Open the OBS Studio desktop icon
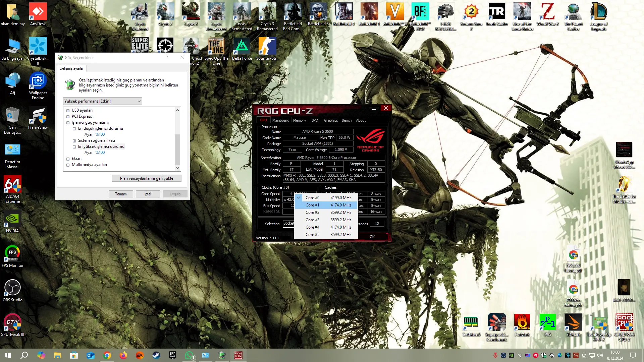644x362 pixels. (x=12, y=291)
